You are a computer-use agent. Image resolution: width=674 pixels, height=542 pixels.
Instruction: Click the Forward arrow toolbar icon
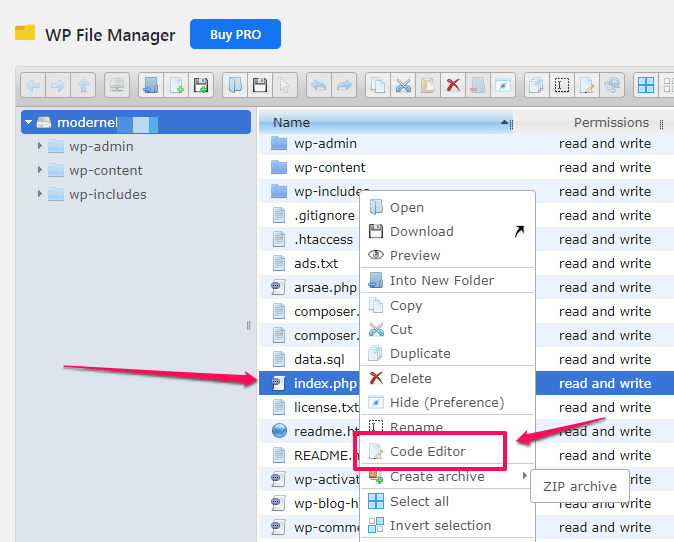(x=58, y=85)
